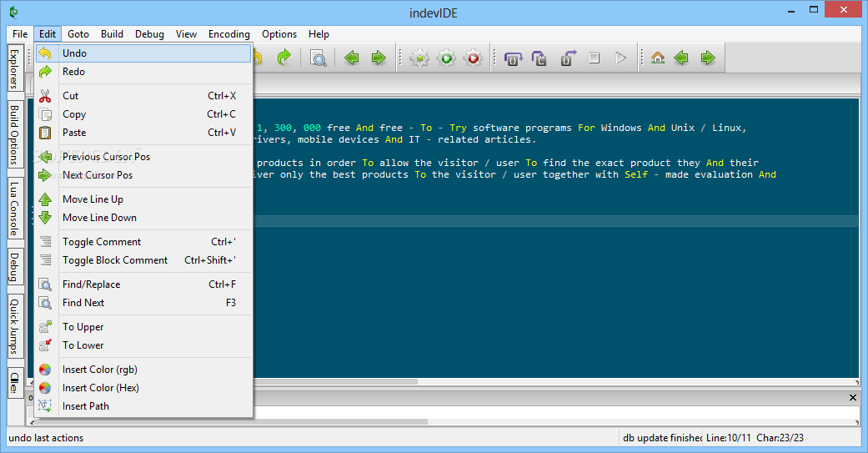Select Toggle Block Comment menu entry

143,260
